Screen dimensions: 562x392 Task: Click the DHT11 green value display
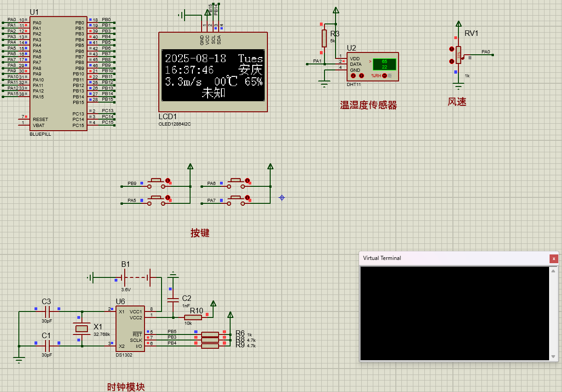384,64
